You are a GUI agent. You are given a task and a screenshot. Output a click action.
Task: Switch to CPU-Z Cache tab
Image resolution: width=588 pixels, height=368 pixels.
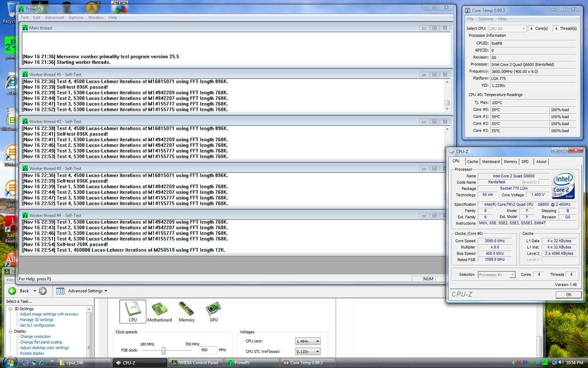(x=472, y=161)
